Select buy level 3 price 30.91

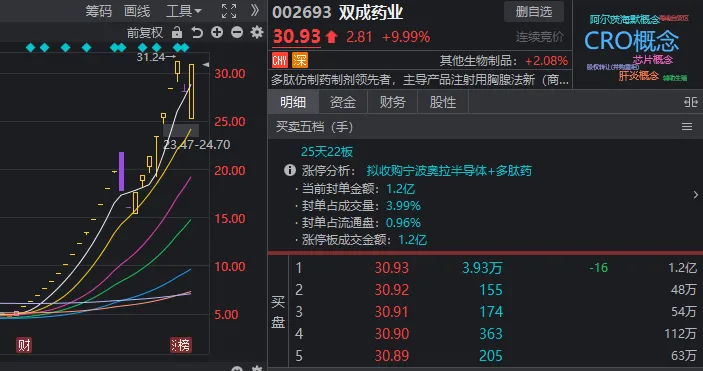click(392, 312)
